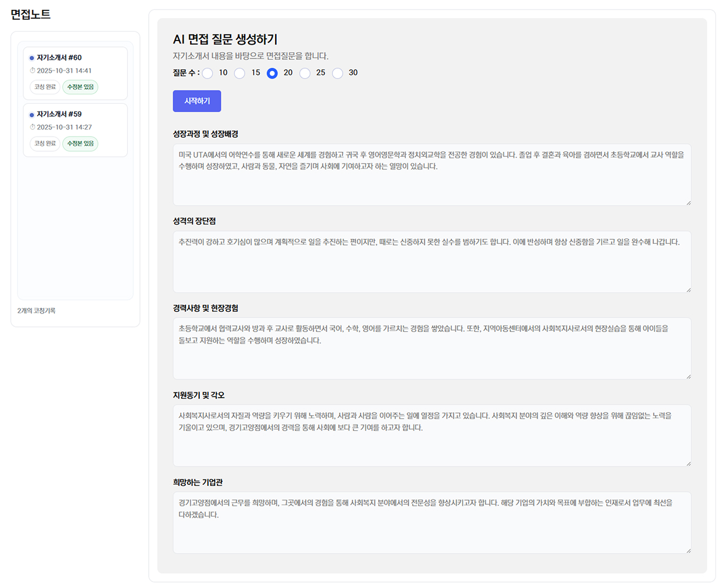Click the 코칭 완료 badge on 자기소개서 #59

tap(45, 144)
